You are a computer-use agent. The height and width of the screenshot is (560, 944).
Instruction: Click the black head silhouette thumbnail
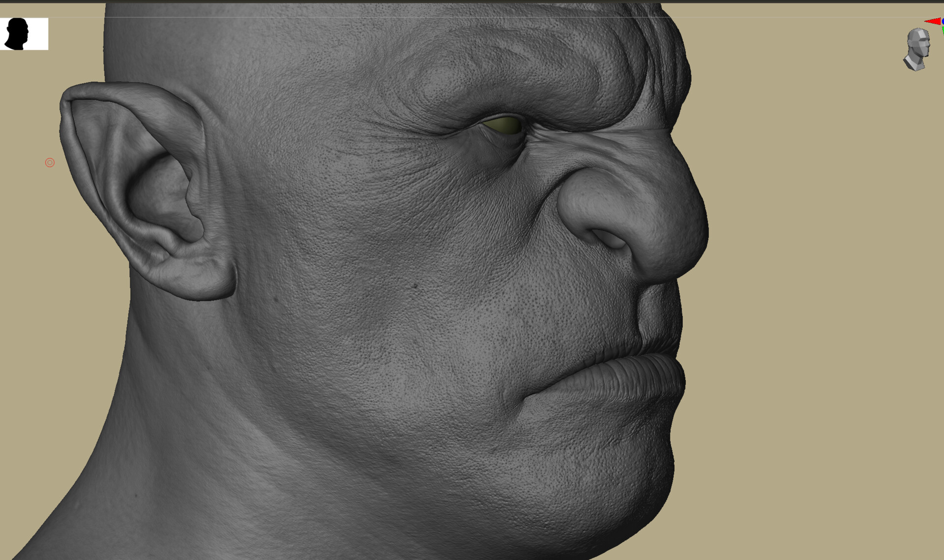click(x=24, y=34)
